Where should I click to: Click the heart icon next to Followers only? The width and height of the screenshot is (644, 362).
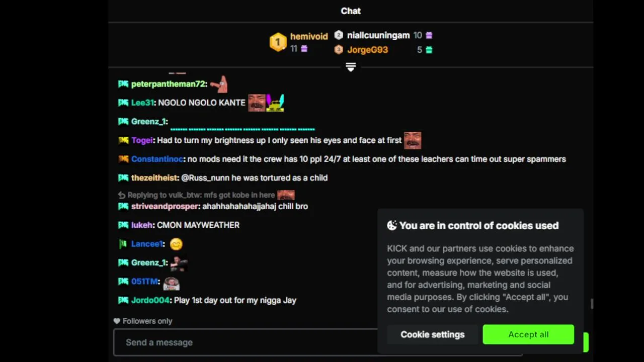pos(117,321)
